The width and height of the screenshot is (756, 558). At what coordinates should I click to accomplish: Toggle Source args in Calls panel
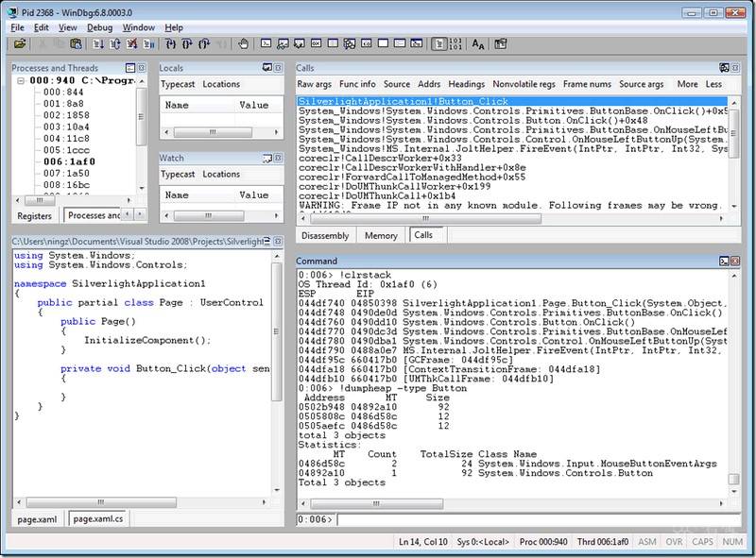(642, 84)
